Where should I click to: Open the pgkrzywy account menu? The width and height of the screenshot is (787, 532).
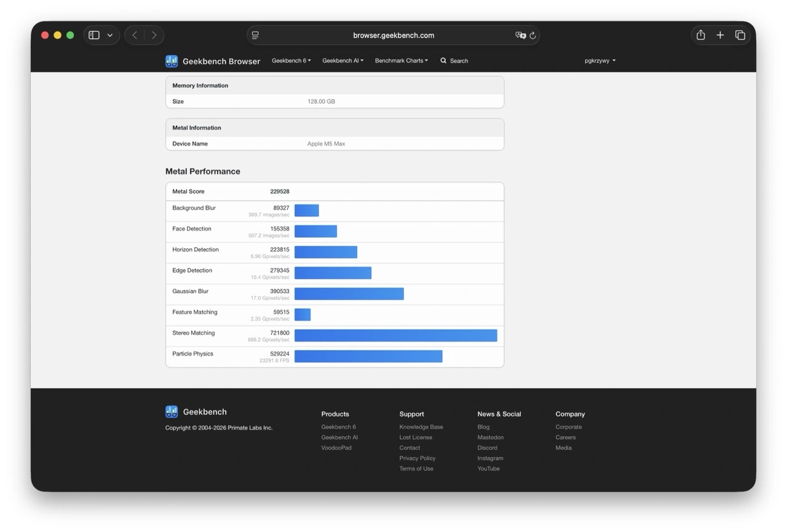tap(599, 61)
